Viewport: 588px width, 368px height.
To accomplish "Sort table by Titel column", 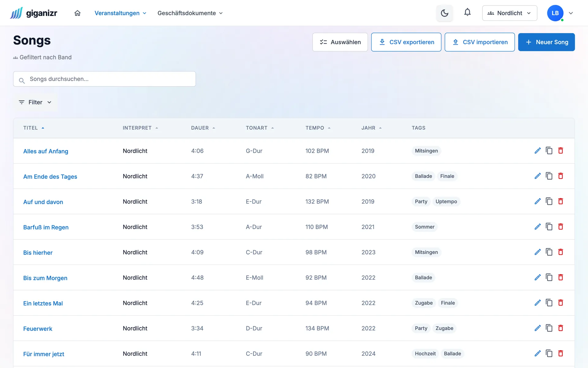I will [x=34, y=128].
